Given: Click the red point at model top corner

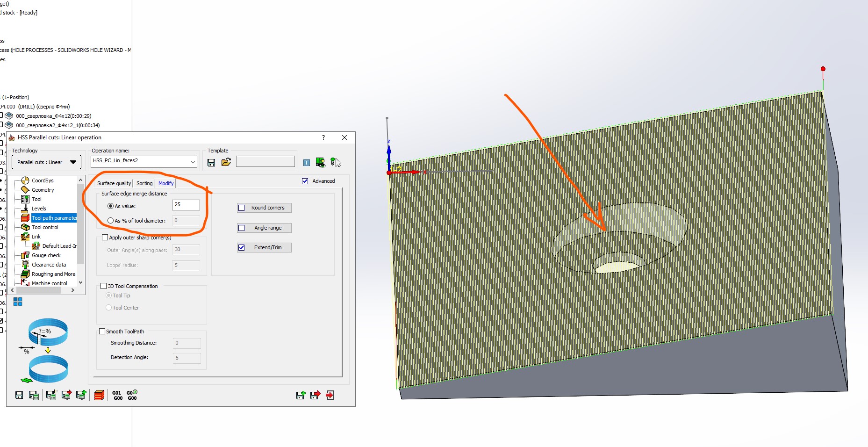Looking at the screenshot, I should (823, 69).
